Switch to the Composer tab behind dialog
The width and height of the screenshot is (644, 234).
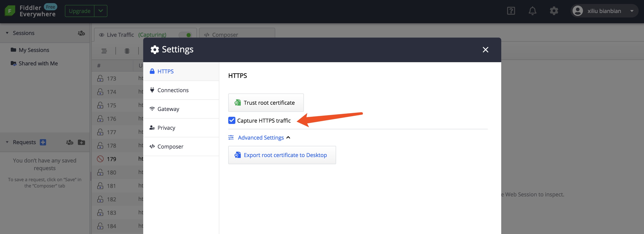[237, 34]
